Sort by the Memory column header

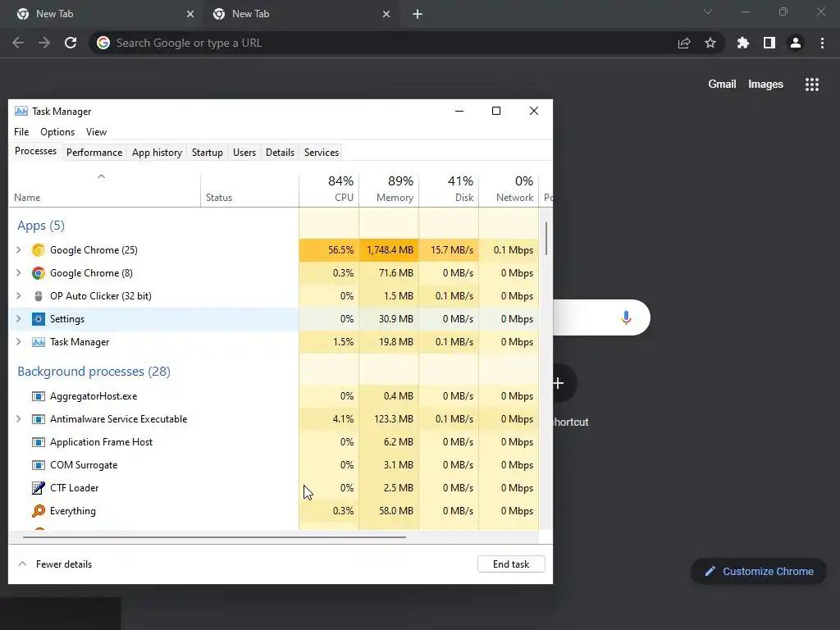pyautogui.click(x=389, y=189)
